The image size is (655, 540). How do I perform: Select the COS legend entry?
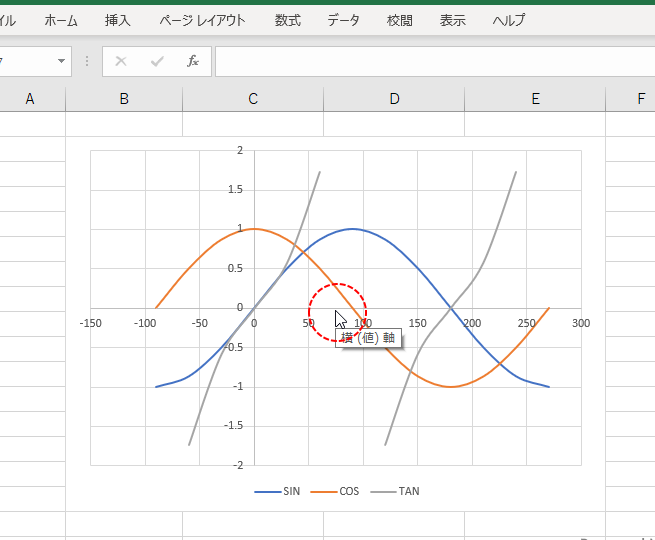point(335,492)
